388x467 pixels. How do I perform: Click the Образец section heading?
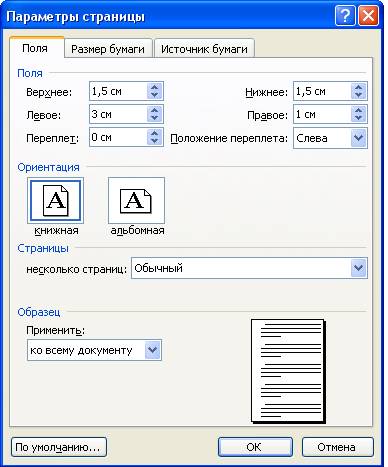coord(39,312)
